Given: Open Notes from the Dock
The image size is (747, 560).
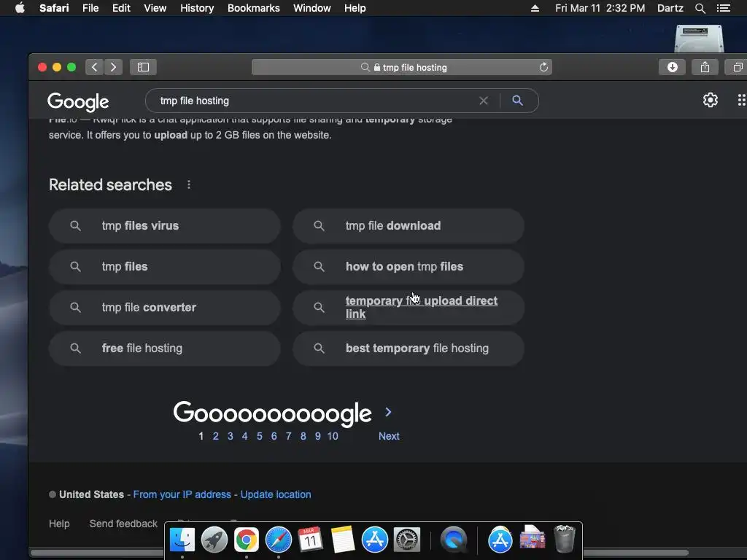Looking at the screenshot, I should coord(343,540).
